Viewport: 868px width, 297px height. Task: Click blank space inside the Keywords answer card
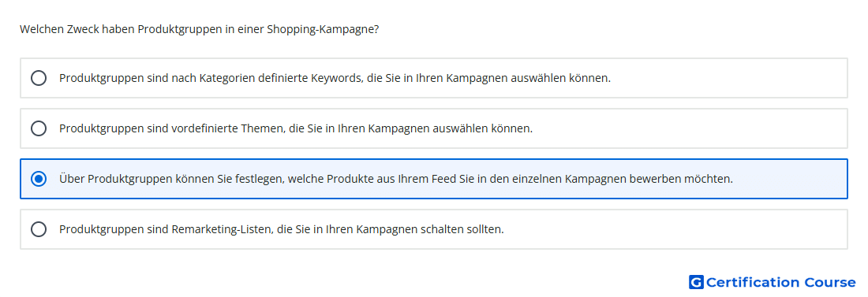tap(731, 78)
